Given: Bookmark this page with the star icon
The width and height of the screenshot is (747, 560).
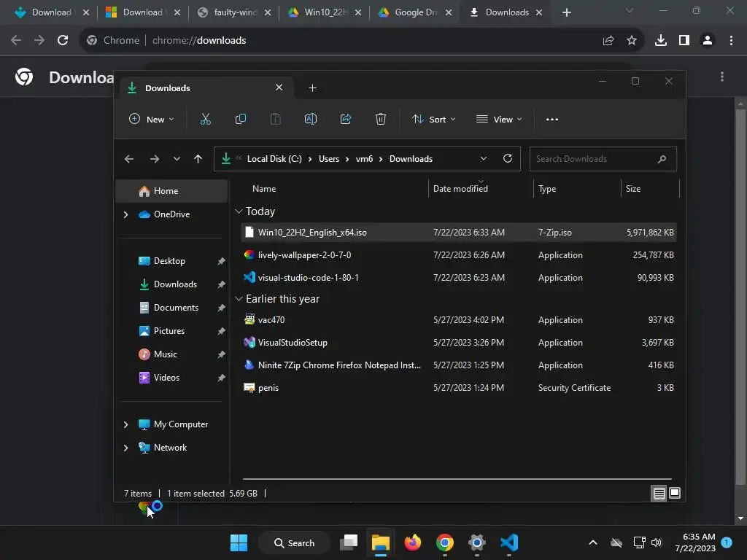Looking at the screenshot, I should click(x=632, y=41).
